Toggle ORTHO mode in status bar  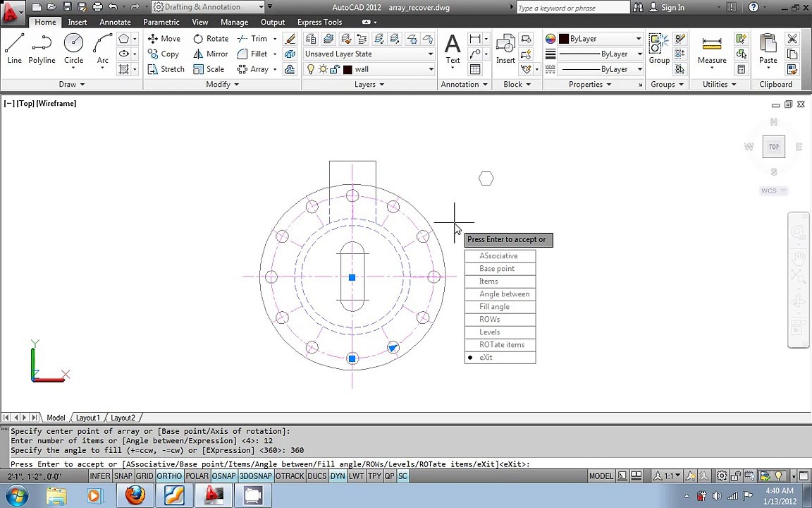tap(169, 476)
